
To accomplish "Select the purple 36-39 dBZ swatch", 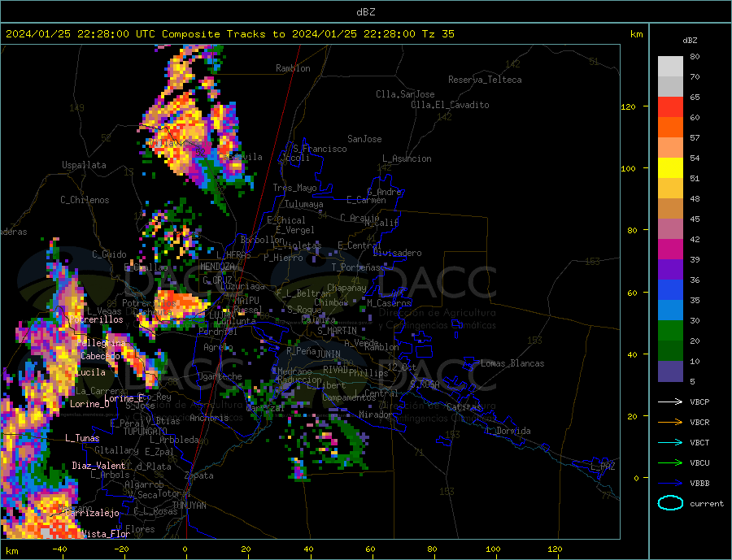I will [670, 270].
